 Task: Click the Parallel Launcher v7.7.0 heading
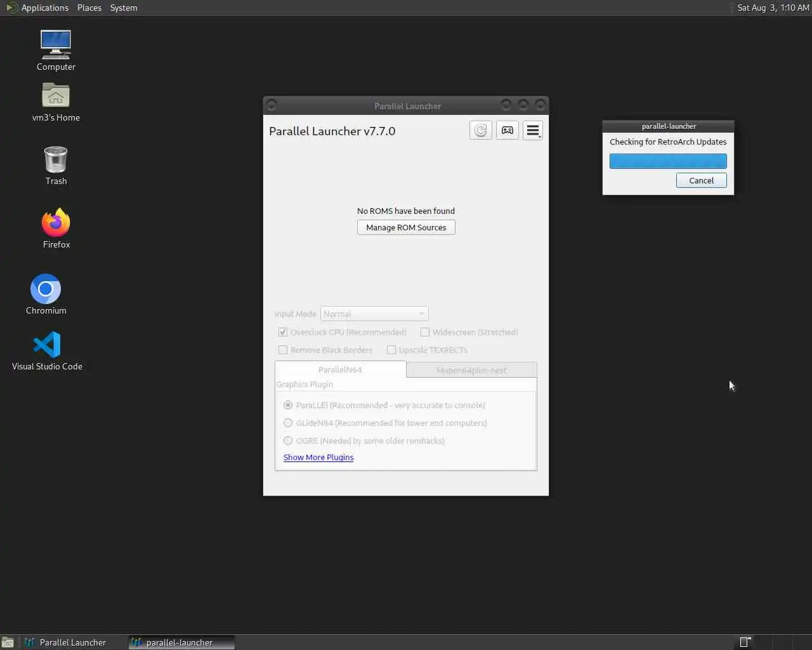pos(332,131)
